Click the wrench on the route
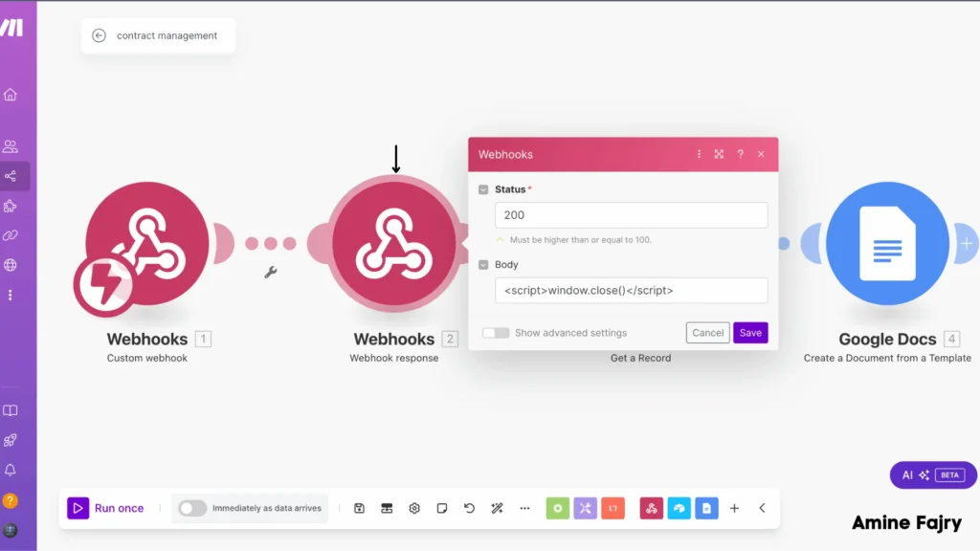Viewport: 980px width, 551px height. [270, 273]
